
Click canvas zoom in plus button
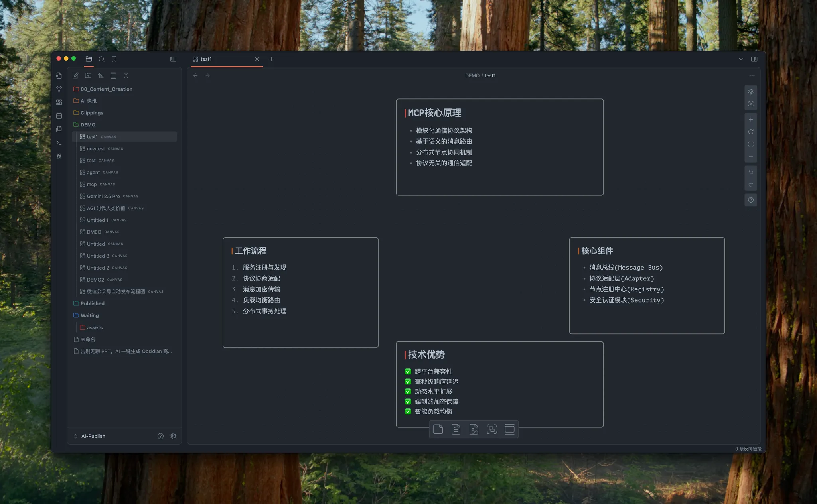[751, 119]
